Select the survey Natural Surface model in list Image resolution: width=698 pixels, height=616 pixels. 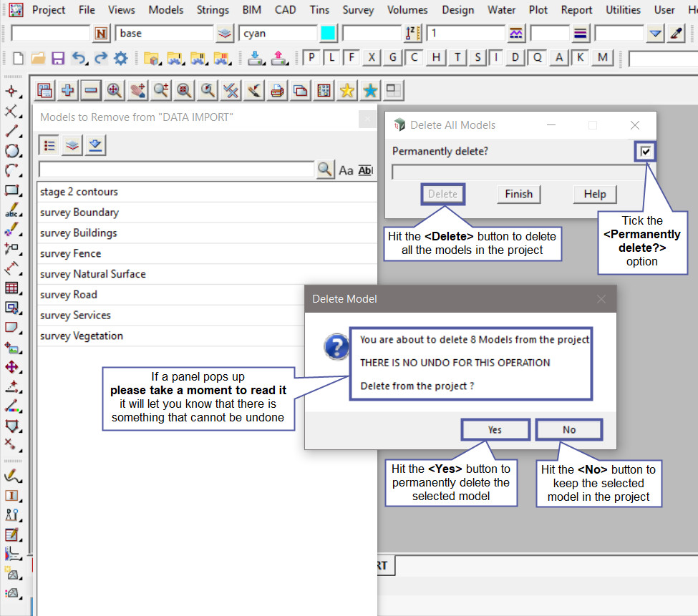coord(93,274)
